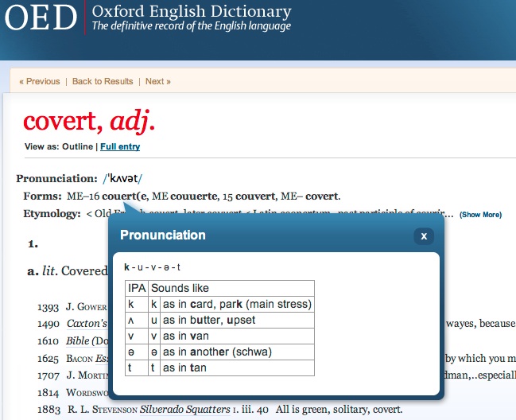
Task: Click the form 'couvert'
Action: 255,196
